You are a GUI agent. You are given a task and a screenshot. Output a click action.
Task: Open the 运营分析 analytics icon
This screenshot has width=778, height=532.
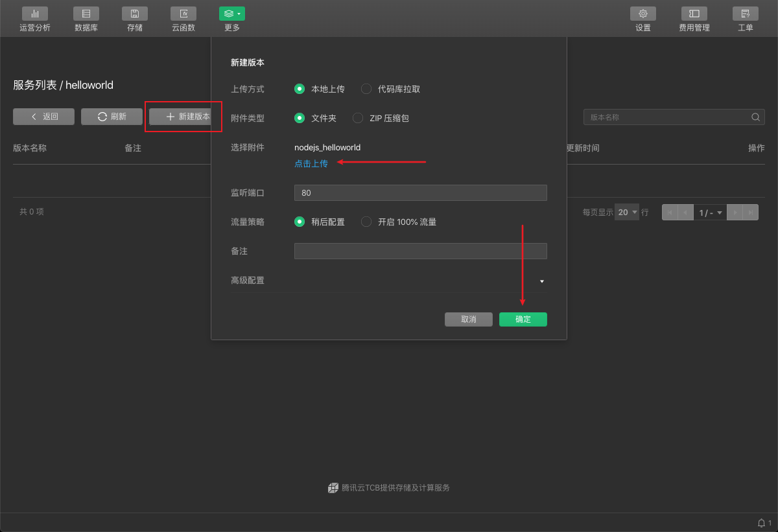pyautogui.click(x=35, y=14)
